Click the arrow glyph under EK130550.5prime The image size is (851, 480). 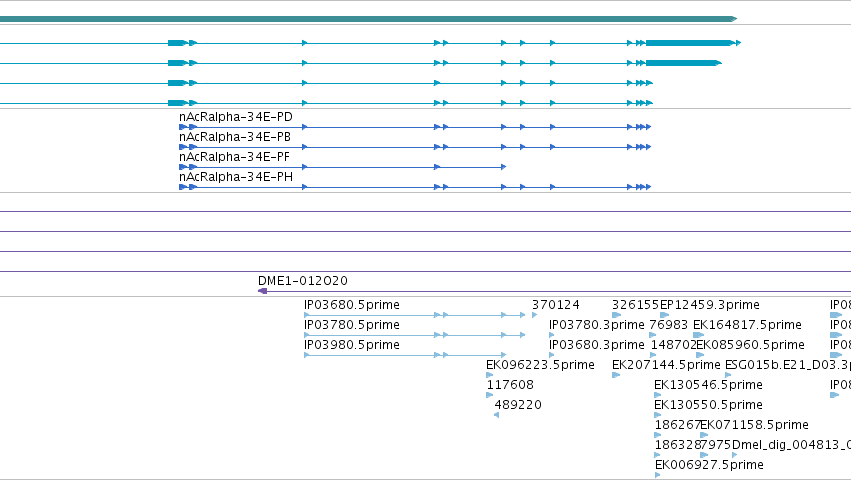click(658, 415)
